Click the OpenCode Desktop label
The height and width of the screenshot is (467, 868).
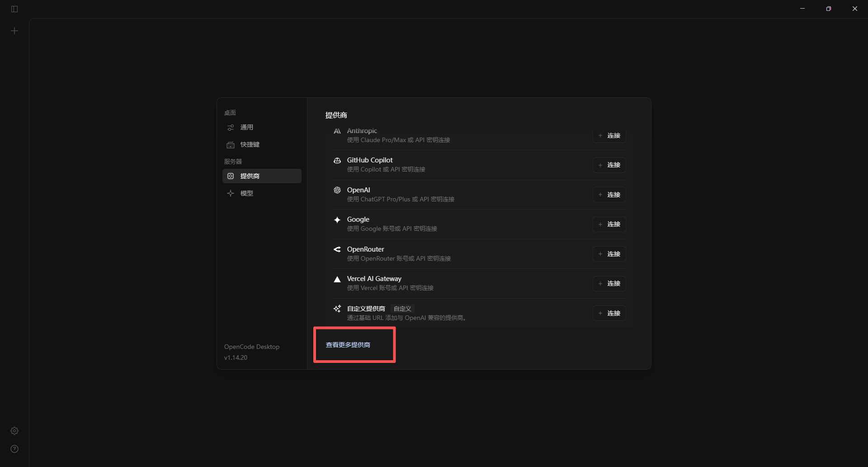coord(252,347)
